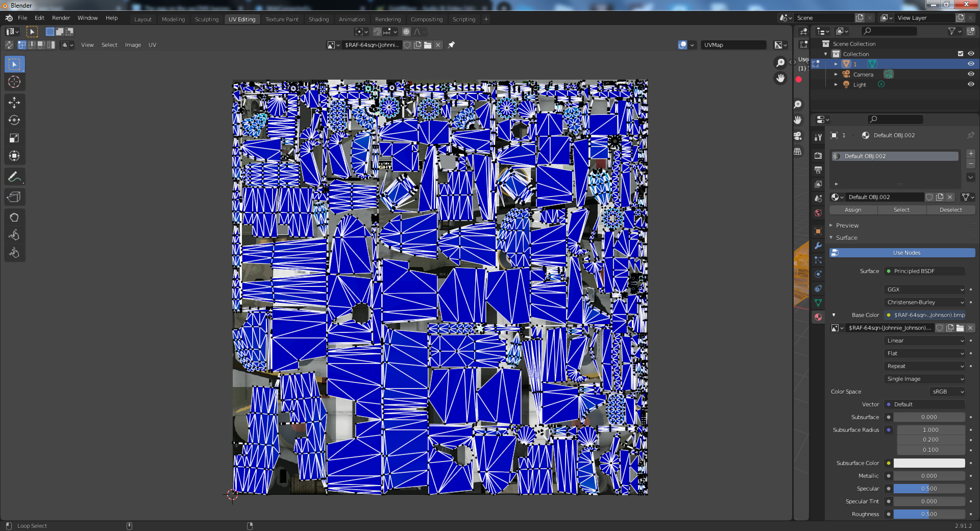
Task: Toggle proportional editing in UV header
Action: [x=406, y=32]
